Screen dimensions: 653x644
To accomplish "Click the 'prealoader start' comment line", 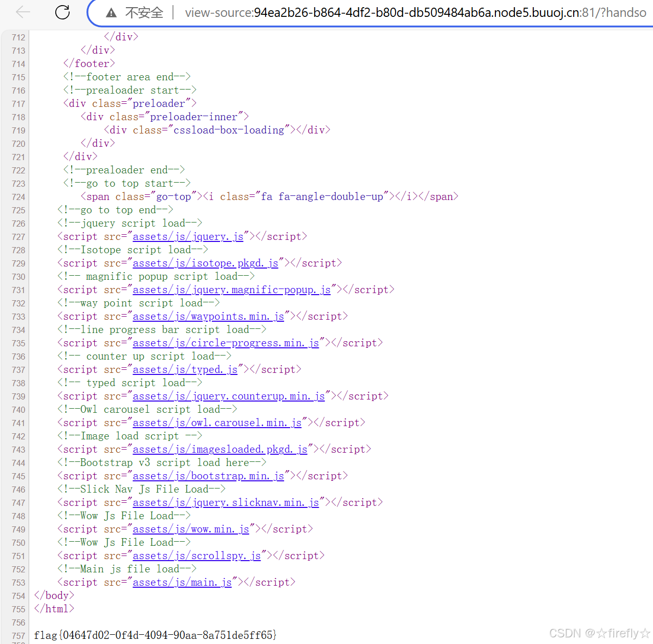I will click(x=130, y=90).
